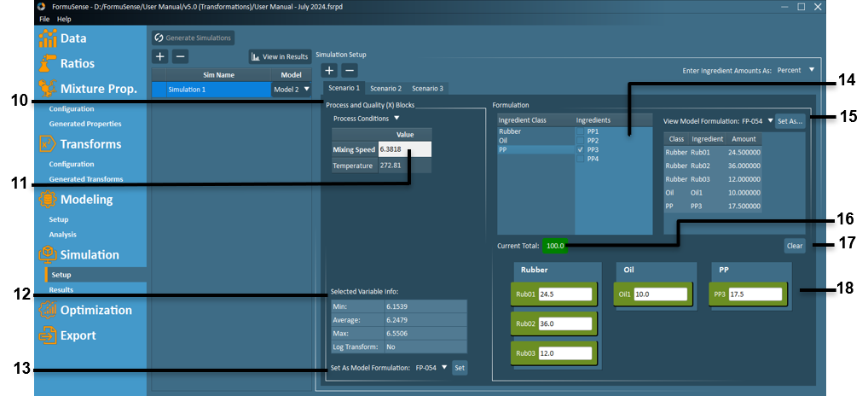Screen dimensions: 868x396
Task: Select Oil in Ingredient Class list
Action: [x=535, y=141]
